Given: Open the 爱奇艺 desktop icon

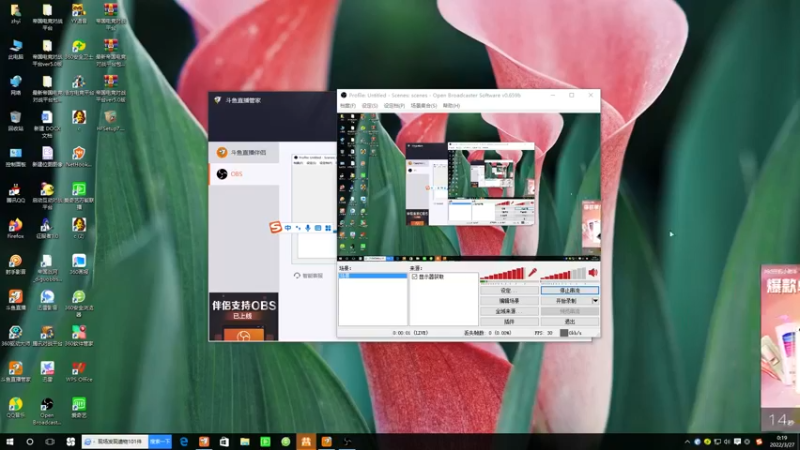Looking at the screenshot, I should coord(79,408).
